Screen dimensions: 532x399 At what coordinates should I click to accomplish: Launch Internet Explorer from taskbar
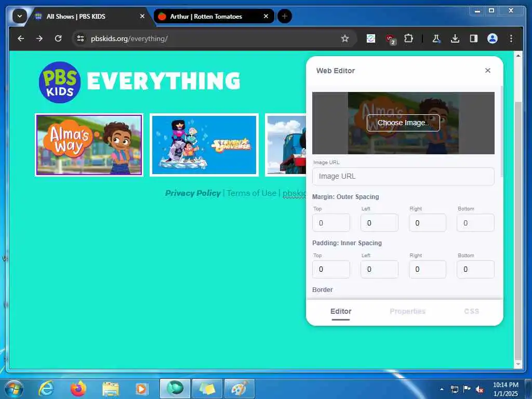coord(46,389)
